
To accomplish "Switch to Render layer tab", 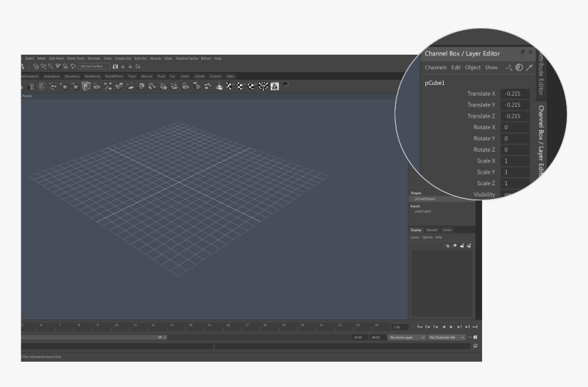I will pyautogui.click(x=432, y=230).
